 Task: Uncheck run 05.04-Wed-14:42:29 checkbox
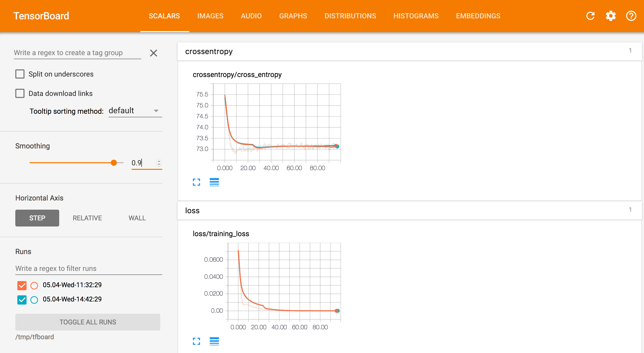click(x=22, y=299)
